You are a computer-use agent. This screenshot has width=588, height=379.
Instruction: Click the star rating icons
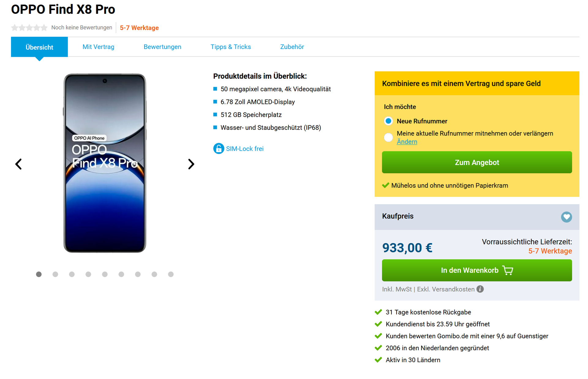29,28
